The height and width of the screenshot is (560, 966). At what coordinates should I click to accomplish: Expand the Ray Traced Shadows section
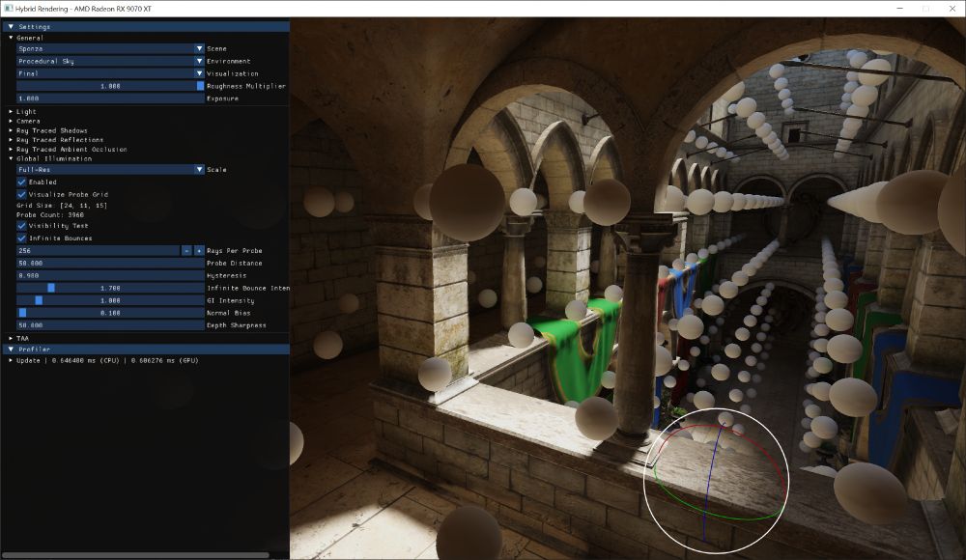[11, 130]
